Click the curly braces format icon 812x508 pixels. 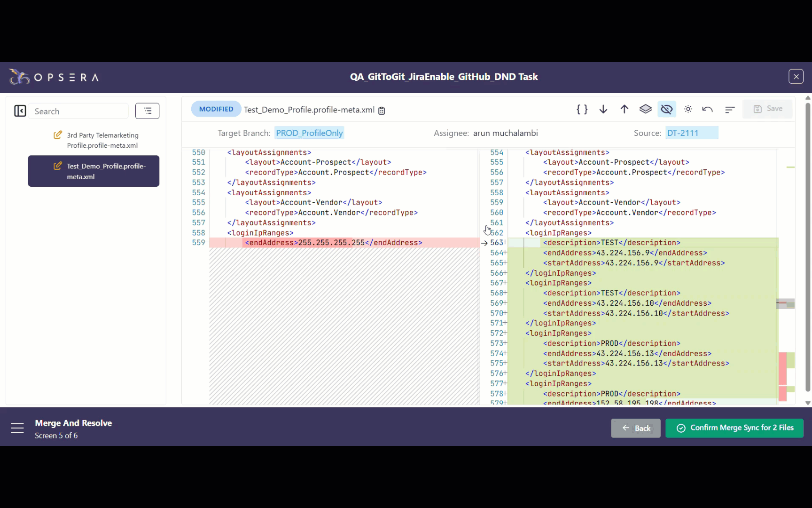pyautogui.click(x=582, y=110)
